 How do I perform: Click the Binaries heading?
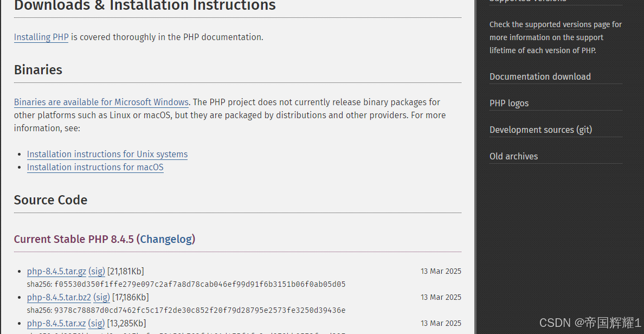pyautogui.click(x=38, y=70)
